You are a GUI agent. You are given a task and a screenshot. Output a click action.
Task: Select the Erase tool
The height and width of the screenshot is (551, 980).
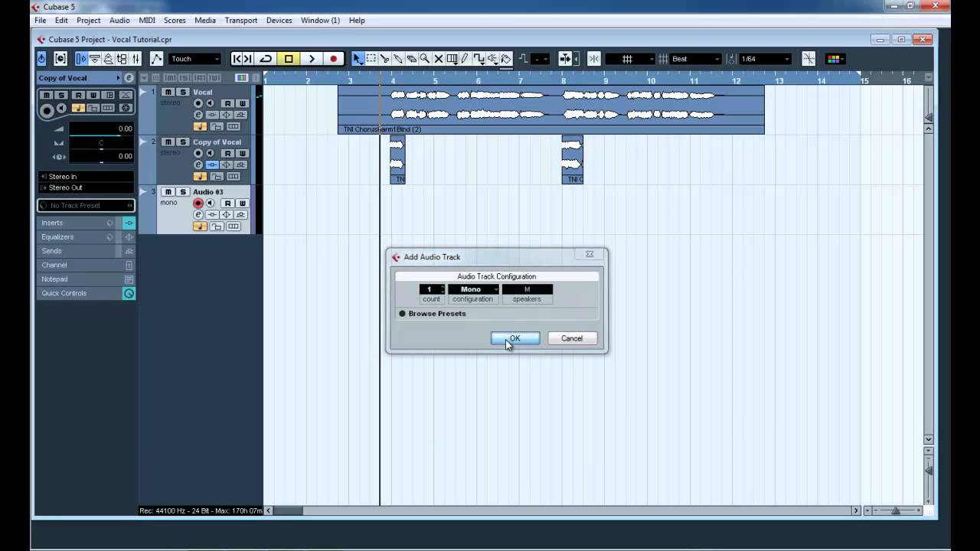click(411, 59)
